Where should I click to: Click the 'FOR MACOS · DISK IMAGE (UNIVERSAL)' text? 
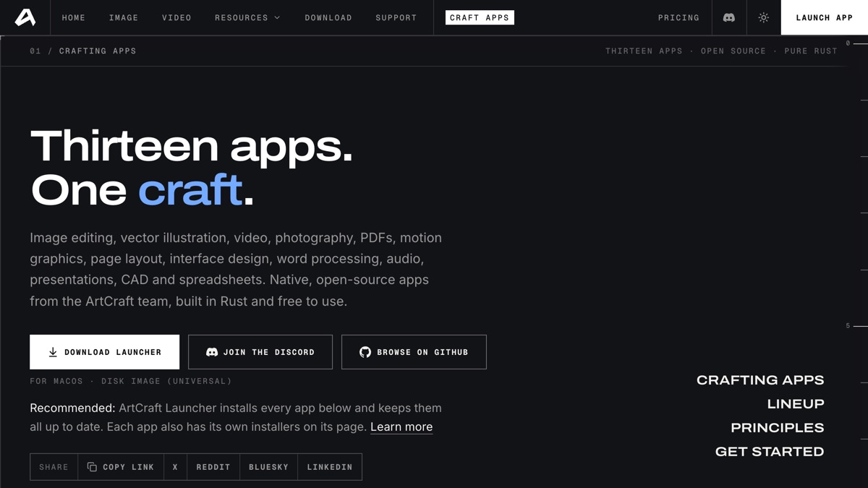(131, 381)
